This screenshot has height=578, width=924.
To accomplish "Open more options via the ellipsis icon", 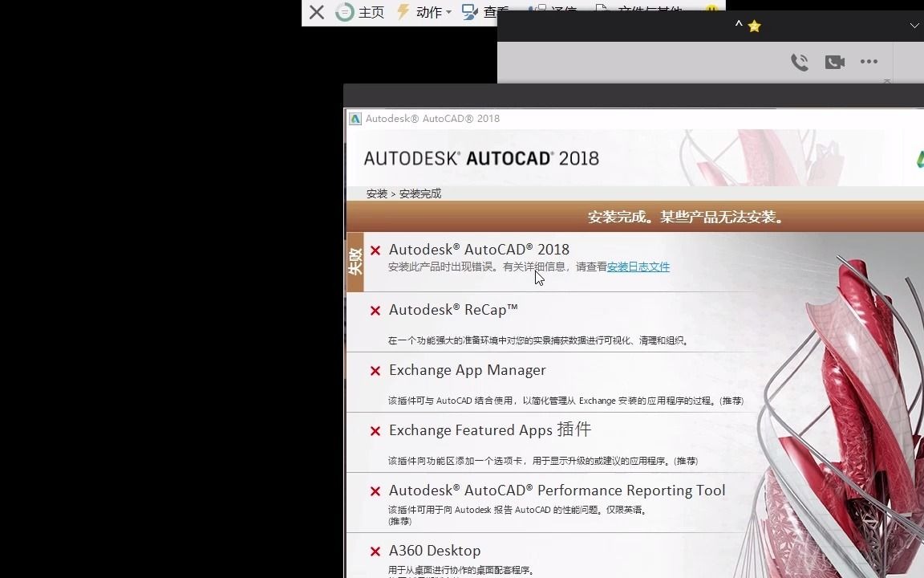I will (x=869, y=62).
